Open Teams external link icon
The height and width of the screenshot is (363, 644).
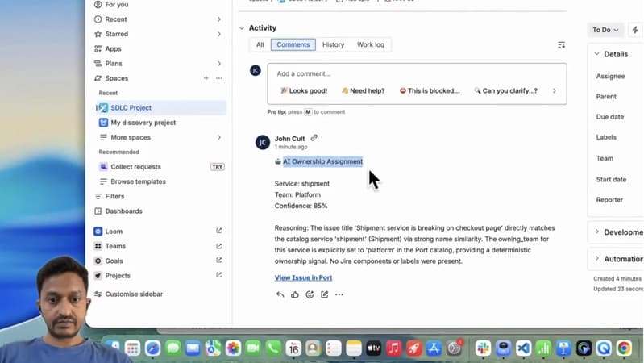point(219,246)
